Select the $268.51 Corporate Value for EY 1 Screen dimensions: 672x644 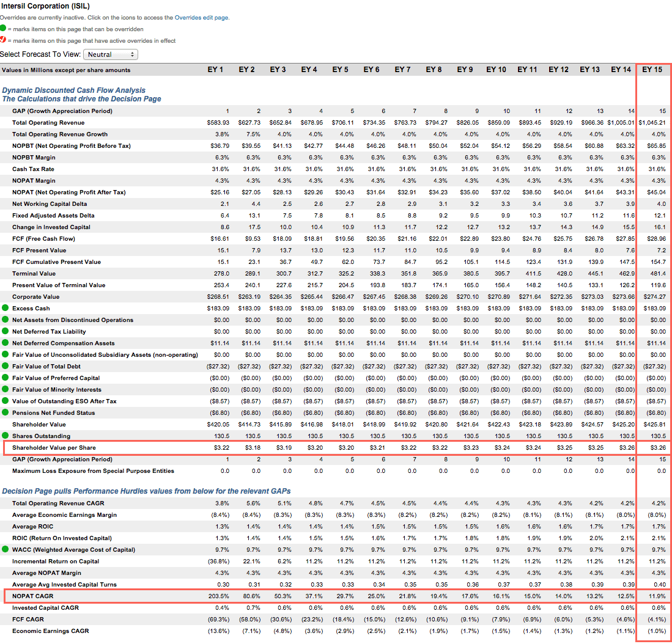coord(218,297)
